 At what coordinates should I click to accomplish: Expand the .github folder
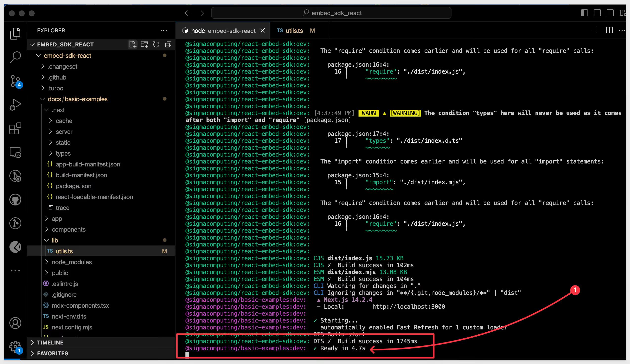[x=101, y=77]
